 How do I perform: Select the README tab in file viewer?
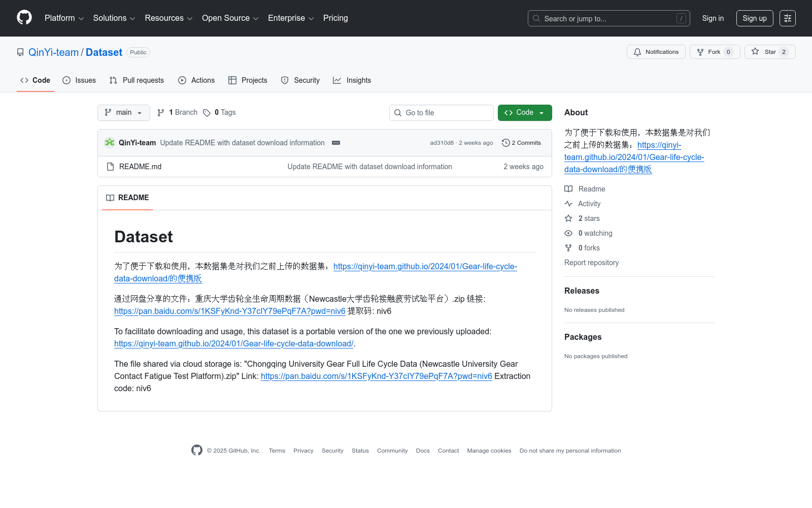click(x=127, y=198)
